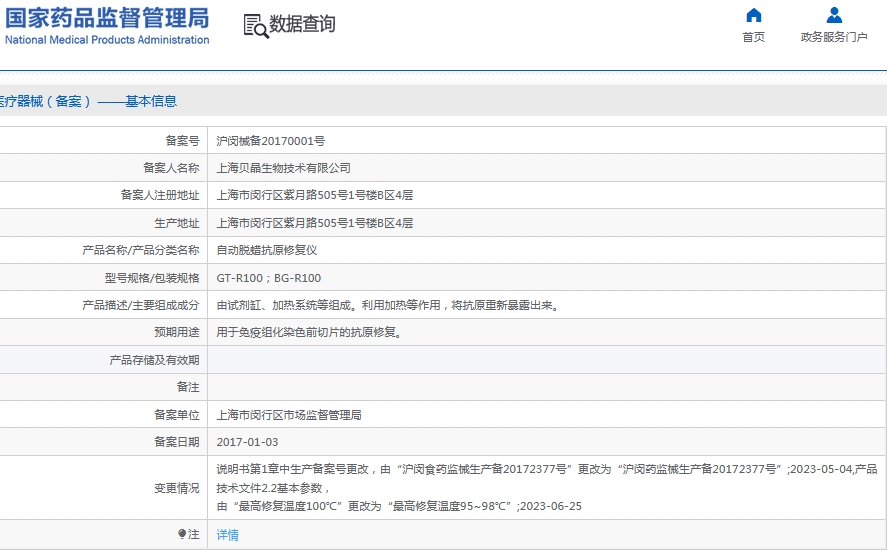Viewport: 887px width, 556px height.
Task: Click the 预期用途 row label
Action: [176, 332]
